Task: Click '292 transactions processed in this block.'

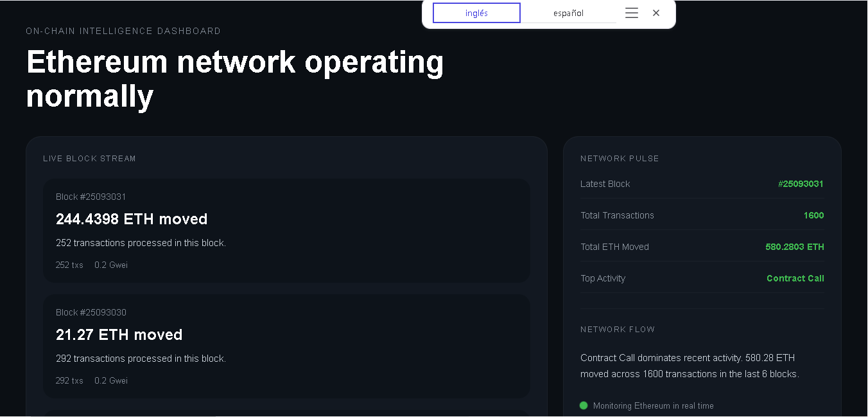Action: 141,359
